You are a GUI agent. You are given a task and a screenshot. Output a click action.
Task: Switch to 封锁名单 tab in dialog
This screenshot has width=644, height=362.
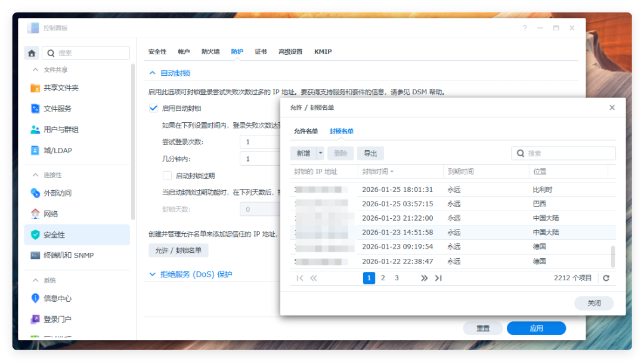click(x=341, y=131)
